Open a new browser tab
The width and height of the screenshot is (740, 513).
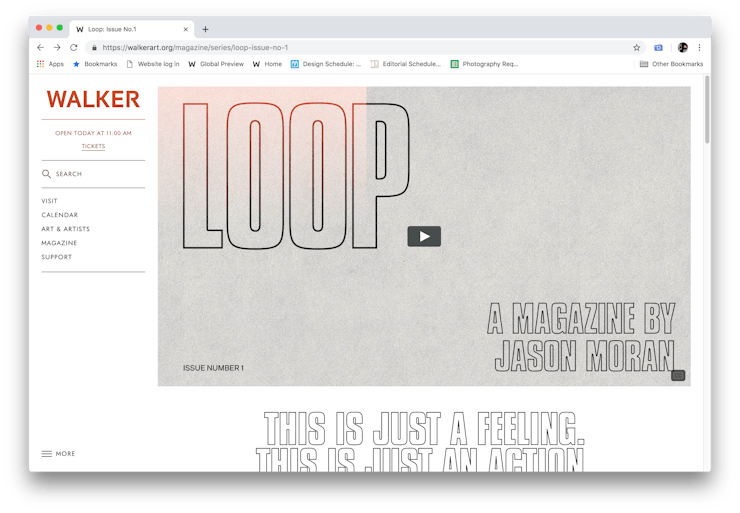click(x=206, y=30)
